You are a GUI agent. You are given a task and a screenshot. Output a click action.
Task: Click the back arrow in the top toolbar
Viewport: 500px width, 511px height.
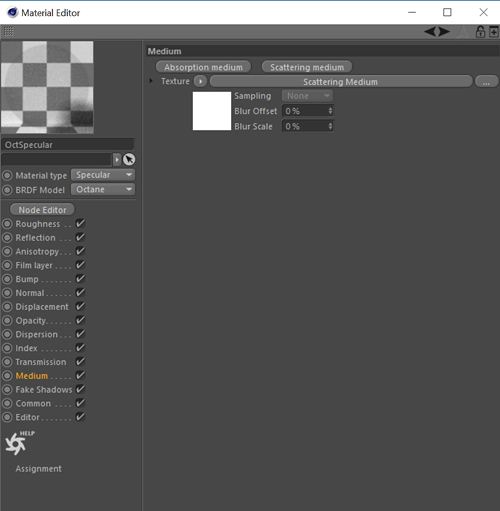point(430,32)
